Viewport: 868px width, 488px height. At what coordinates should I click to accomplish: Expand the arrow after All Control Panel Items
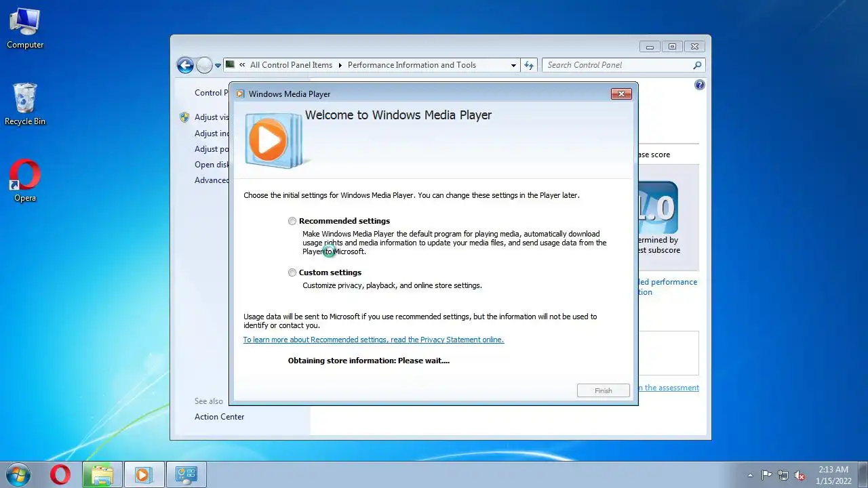[340, 65]
